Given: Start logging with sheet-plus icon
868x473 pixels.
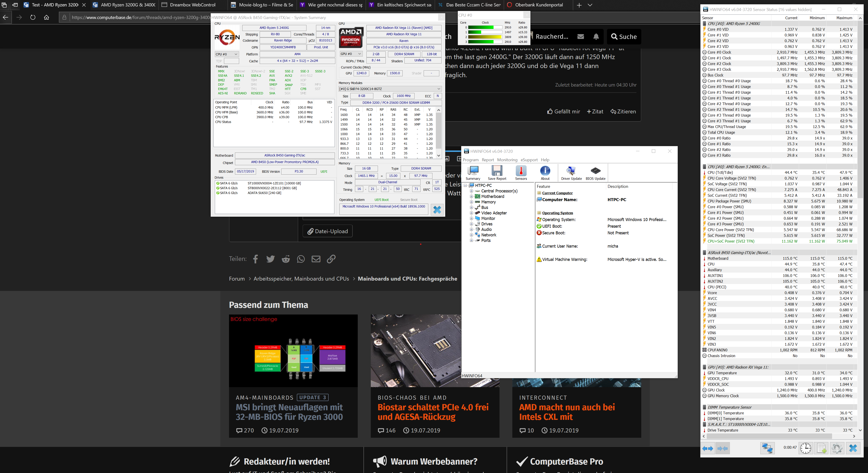Looking at the screenshot, I should pos(821,448).
